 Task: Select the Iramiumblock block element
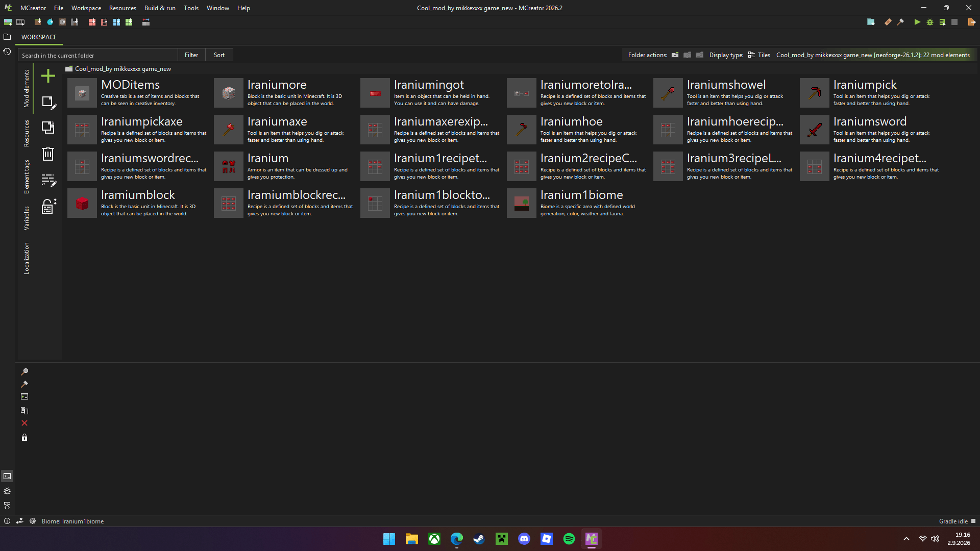(x=137, y=203)
